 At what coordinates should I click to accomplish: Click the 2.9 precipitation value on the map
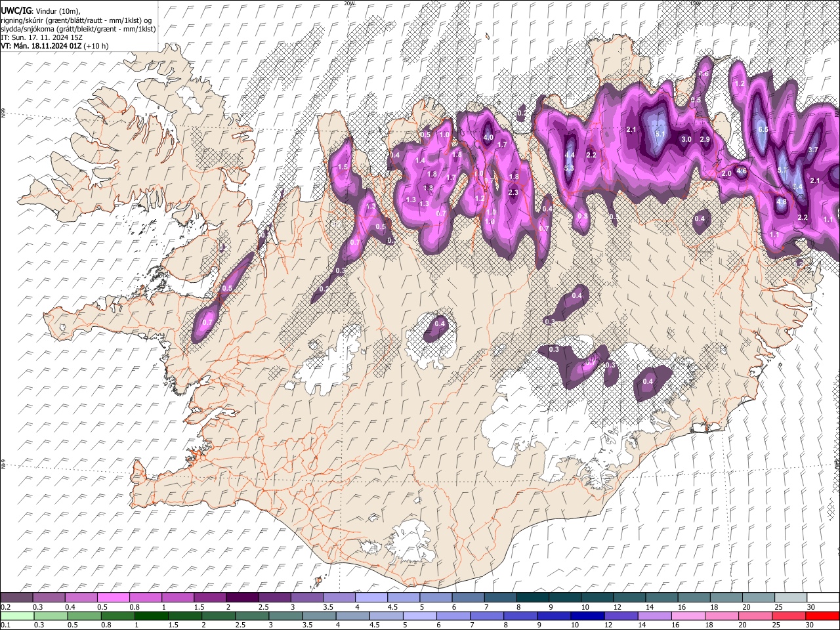pyautogui.click(x=705, y=139)
